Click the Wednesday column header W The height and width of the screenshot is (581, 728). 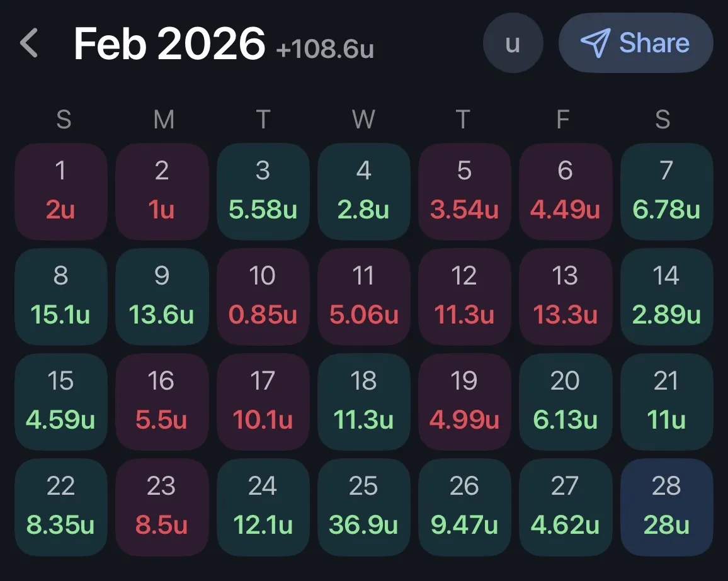point(363,120)
